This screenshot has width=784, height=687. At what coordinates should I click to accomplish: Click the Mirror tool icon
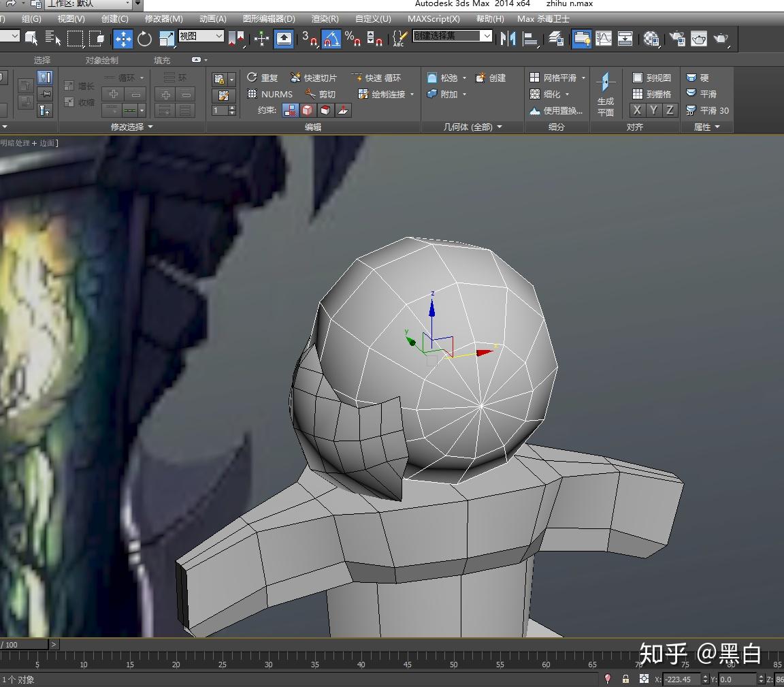[x=508, y=39]
